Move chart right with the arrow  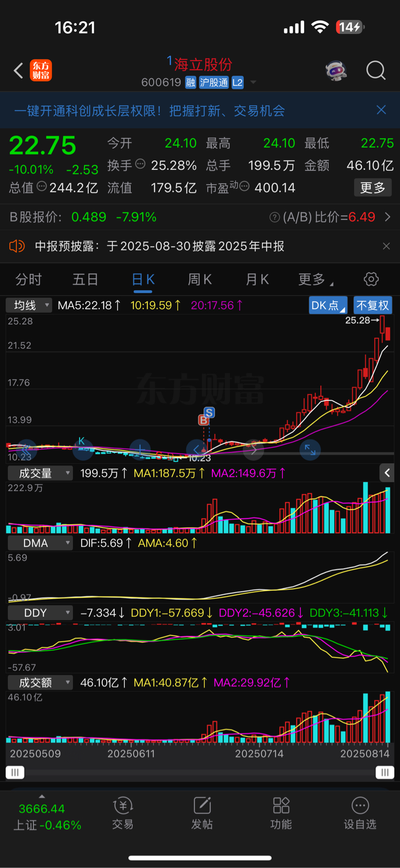[254, 449]
